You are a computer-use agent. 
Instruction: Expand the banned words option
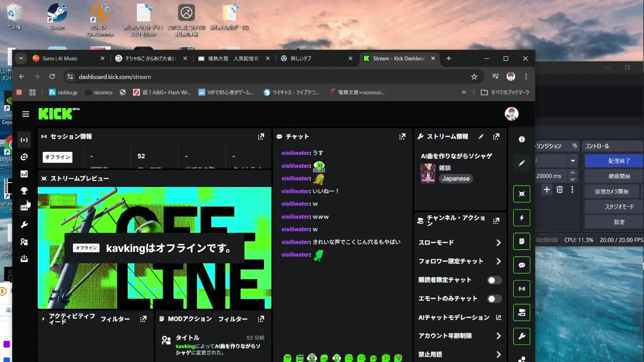(498, 354)
